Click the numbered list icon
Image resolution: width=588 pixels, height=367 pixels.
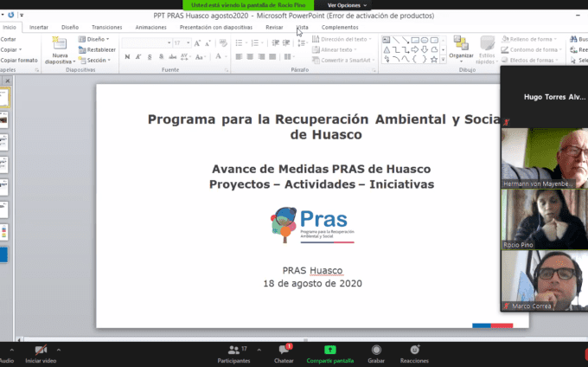tap(257, 43)
